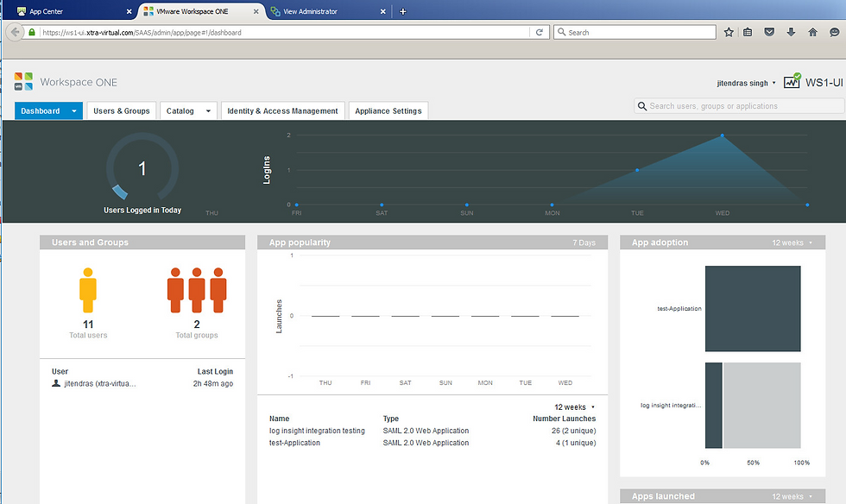Close the App Center tab

click(x=129, y=11)
